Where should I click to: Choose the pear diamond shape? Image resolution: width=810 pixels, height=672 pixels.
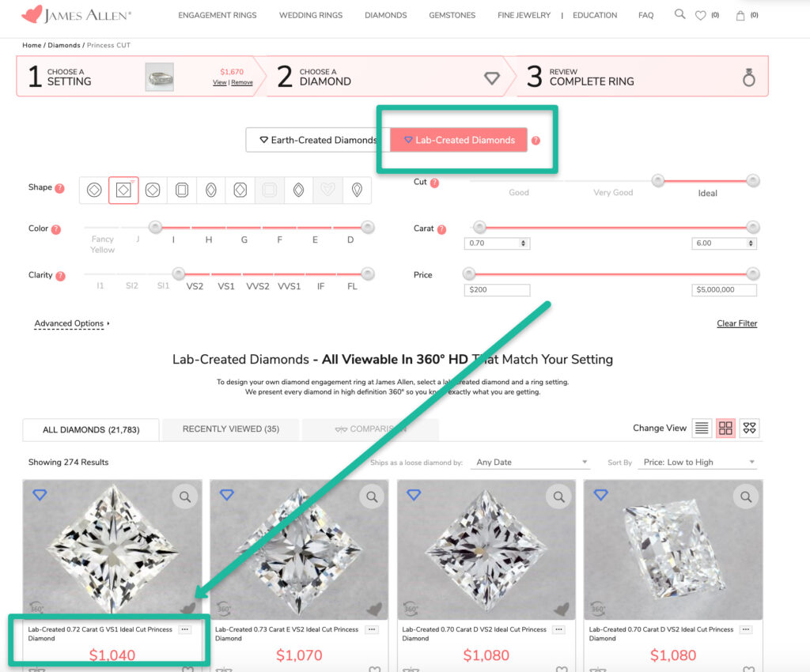tap(358, 191)
